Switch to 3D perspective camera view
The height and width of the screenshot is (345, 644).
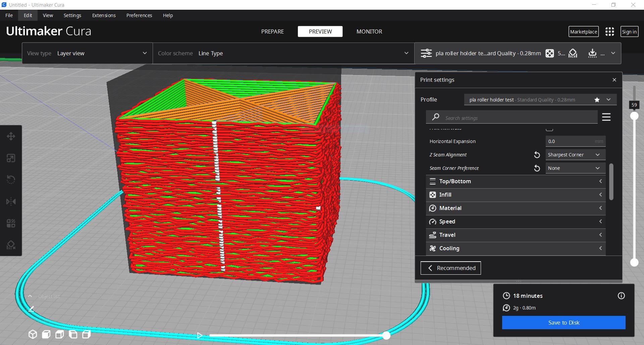(33, 334)
